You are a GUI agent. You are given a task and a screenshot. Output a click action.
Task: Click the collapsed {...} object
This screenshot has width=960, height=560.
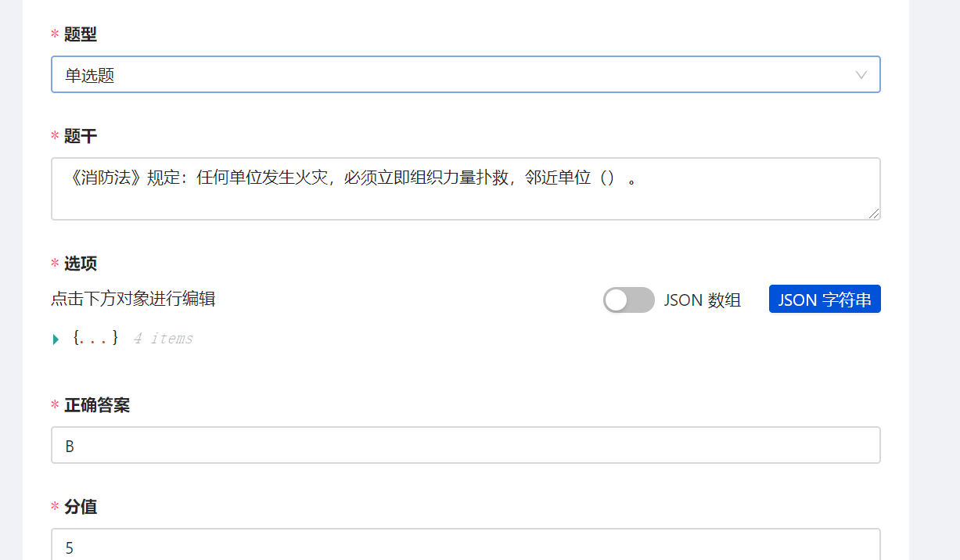click(x=95, y=338)
